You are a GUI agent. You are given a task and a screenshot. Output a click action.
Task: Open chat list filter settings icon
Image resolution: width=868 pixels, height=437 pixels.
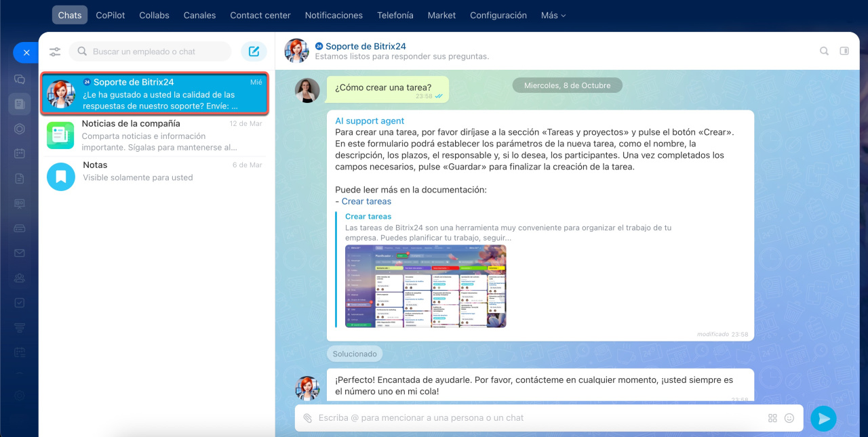click(55, 51)
